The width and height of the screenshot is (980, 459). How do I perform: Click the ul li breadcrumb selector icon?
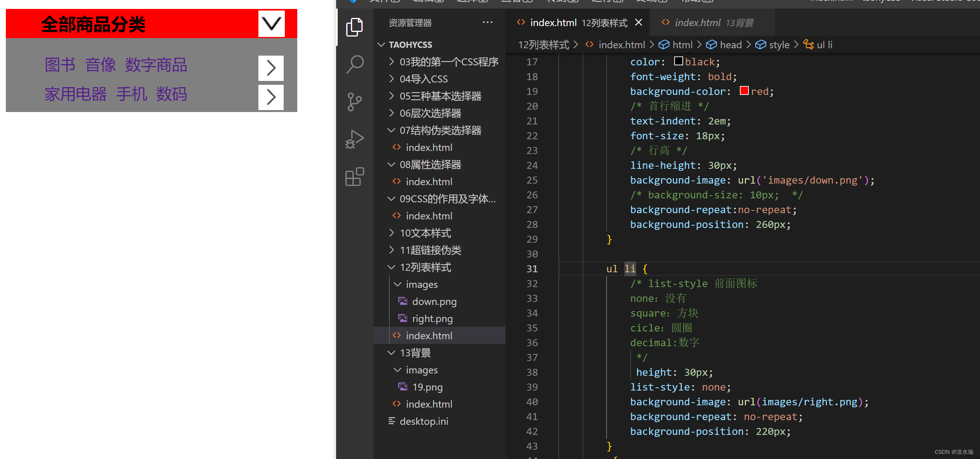coord(809,45)
